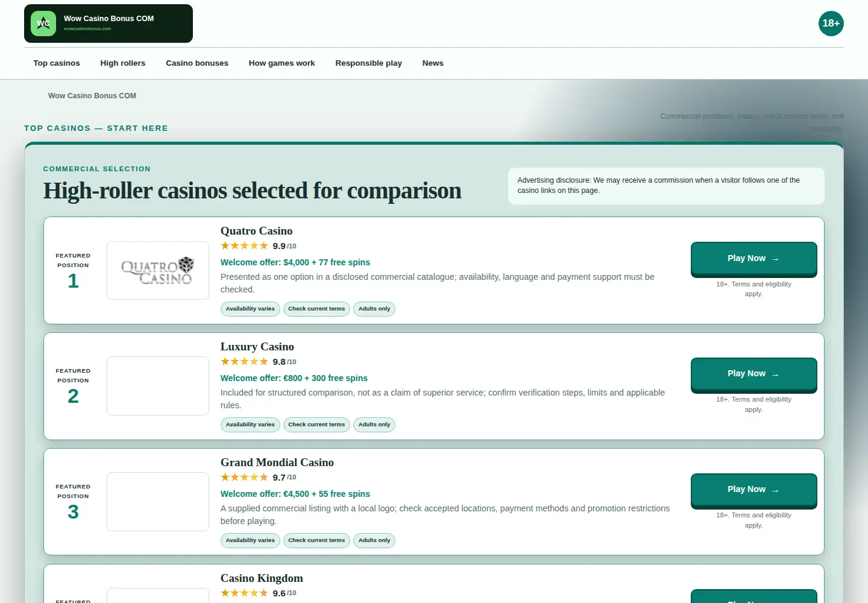The width and height of the screenshot is (868, 603).
Task: Open the Quatro Casino logo thumbnail
Action: point(158,271)
